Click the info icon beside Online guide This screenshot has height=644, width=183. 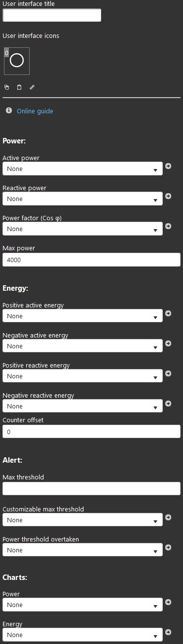pyautogui.click(x=9, y=111)
